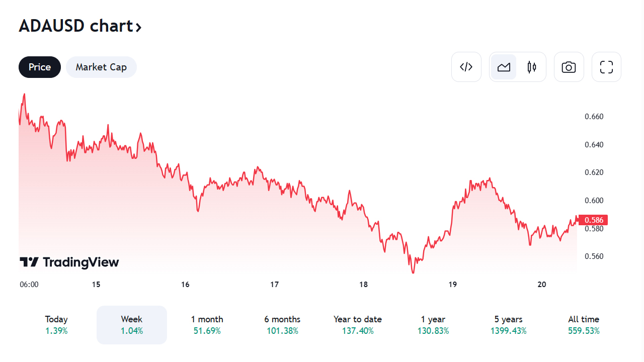
Task: Click the 18 date marker on time axis
Action: click(364, 285)
